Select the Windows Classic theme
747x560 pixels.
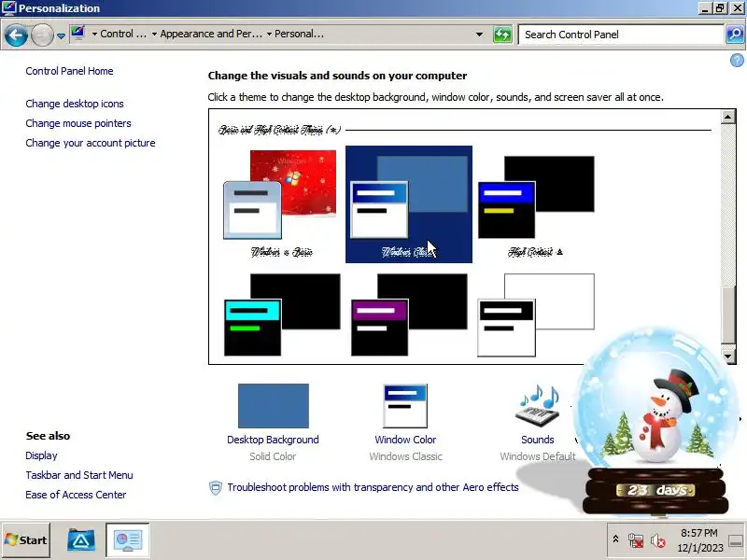(409, 204)
